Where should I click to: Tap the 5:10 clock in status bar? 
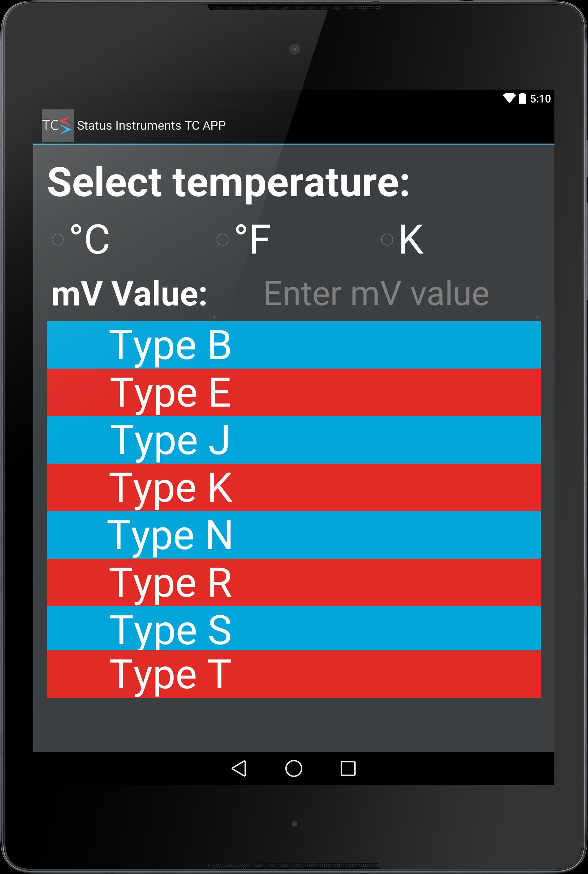coord(540,99)
